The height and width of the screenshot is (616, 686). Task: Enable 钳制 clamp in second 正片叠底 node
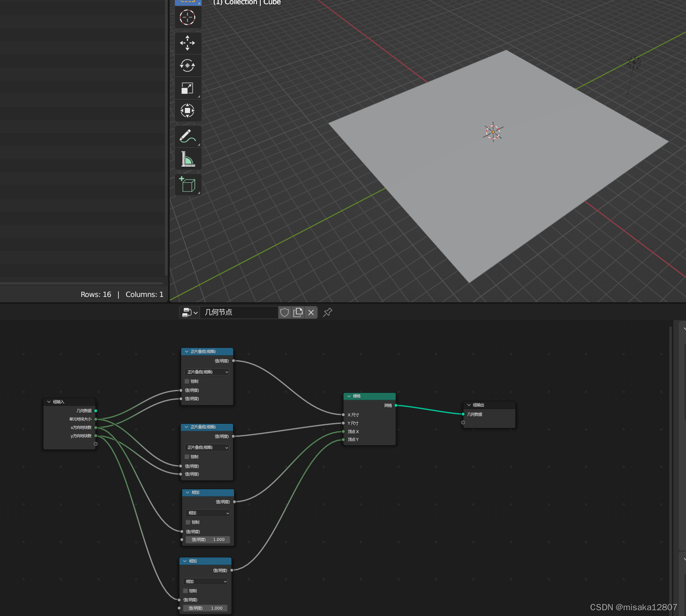[x=187, y=457]
